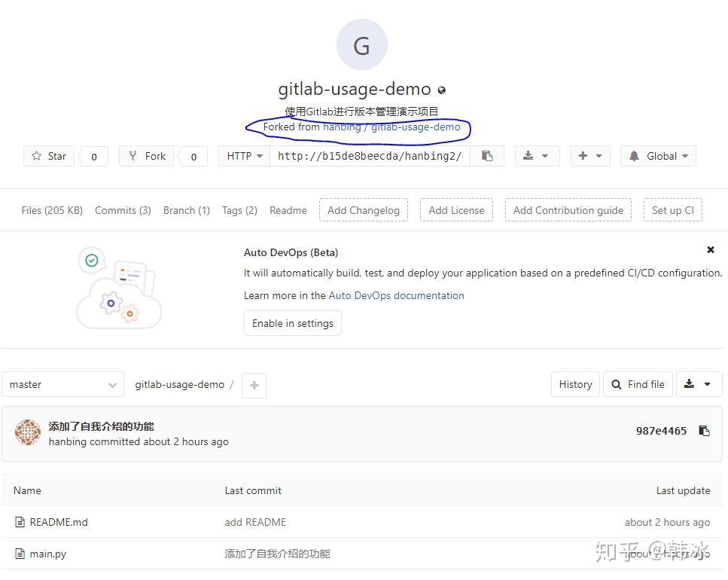Click the project avatar letter G
Screen dimensions: 728x580
(x=361, y=44)
